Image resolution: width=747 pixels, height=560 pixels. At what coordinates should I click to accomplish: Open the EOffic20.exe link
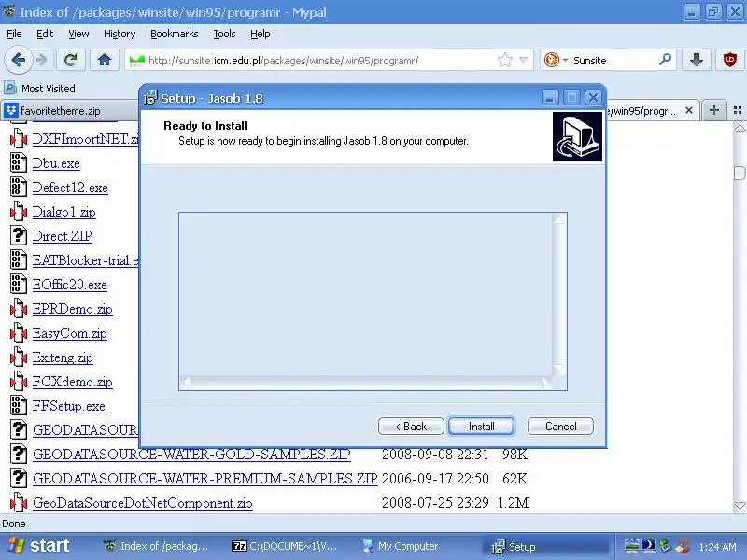(69, 285)
